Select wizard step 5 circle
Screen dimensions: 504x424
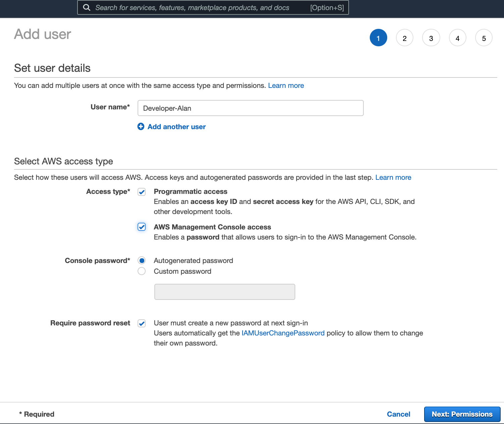[x=484, y=38]
